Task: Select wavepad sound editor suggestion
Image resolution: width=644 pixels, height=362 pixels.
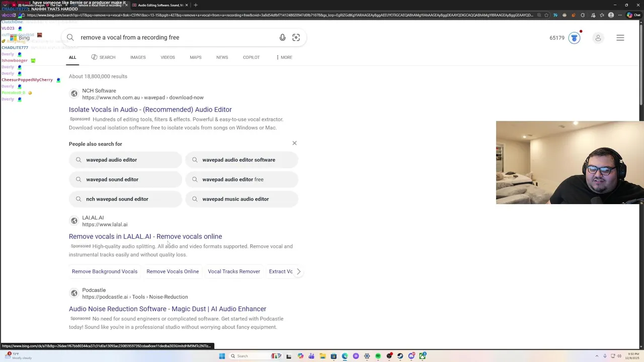Action: pos(125,179)
